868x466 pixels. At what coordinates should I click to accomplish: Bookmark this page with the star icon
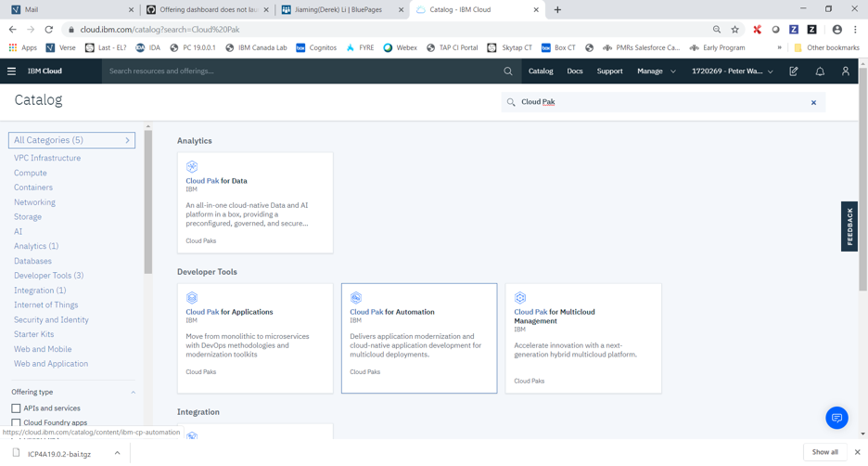734,30
